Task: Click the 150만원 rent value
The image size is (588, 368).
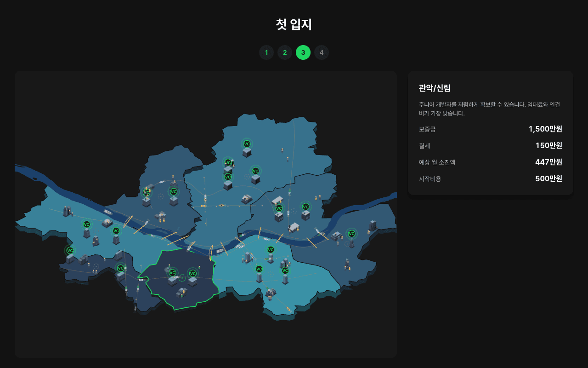Action: coord(549,145)
